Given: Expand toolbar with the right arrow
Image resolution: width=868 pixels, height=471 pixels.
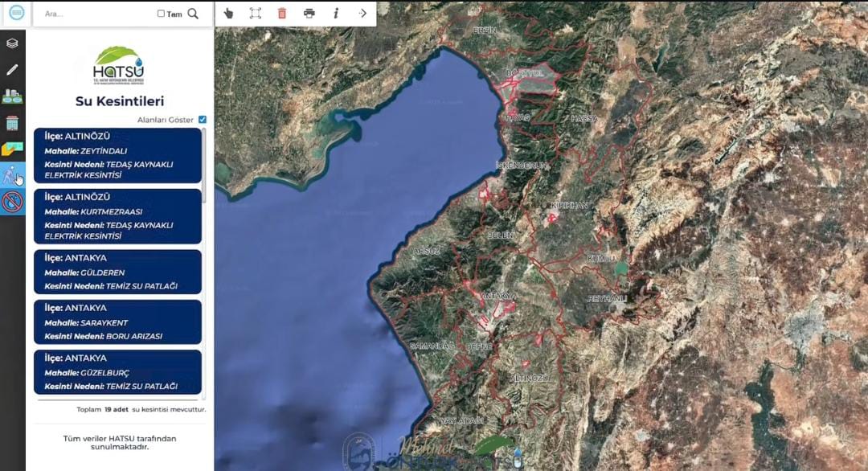Looking at the screenshot, I should [x=362, y=14].
